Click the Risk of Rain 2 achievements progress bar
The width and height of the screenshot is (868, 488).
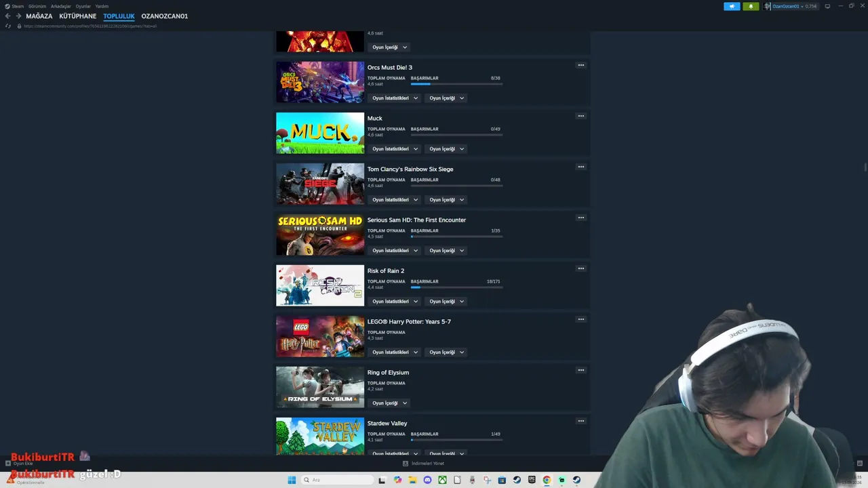pos(456,287)
